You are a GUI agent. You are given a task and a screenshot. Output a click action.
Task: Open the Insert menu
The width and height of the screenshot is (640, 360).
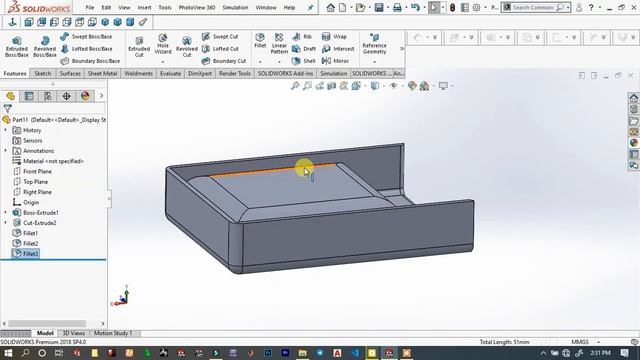point(144,7)
